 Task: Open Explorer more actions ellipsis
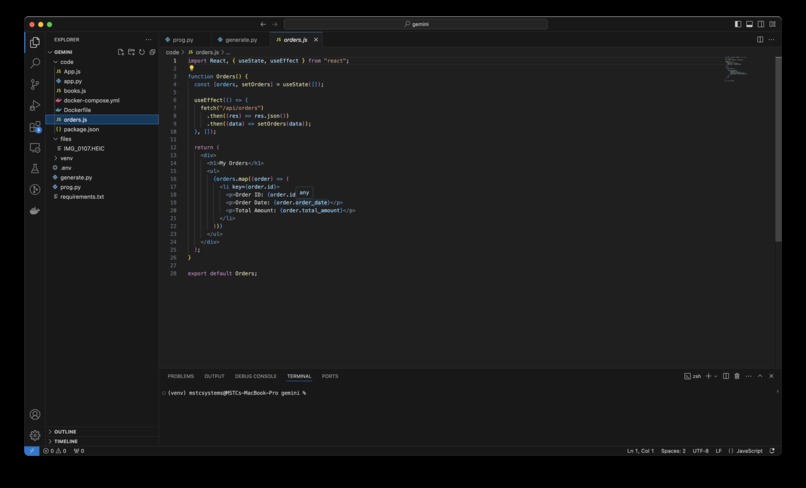tap(149, 40)
